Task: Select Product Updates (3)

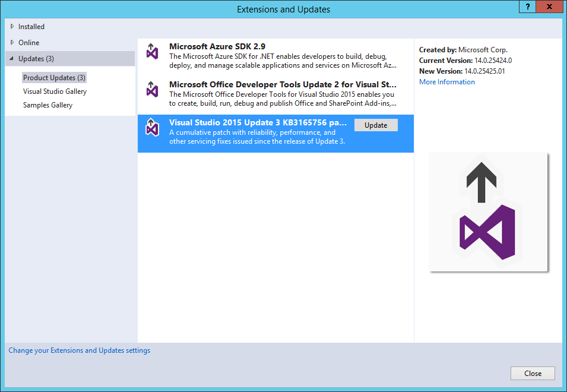Action: [54, 78]
